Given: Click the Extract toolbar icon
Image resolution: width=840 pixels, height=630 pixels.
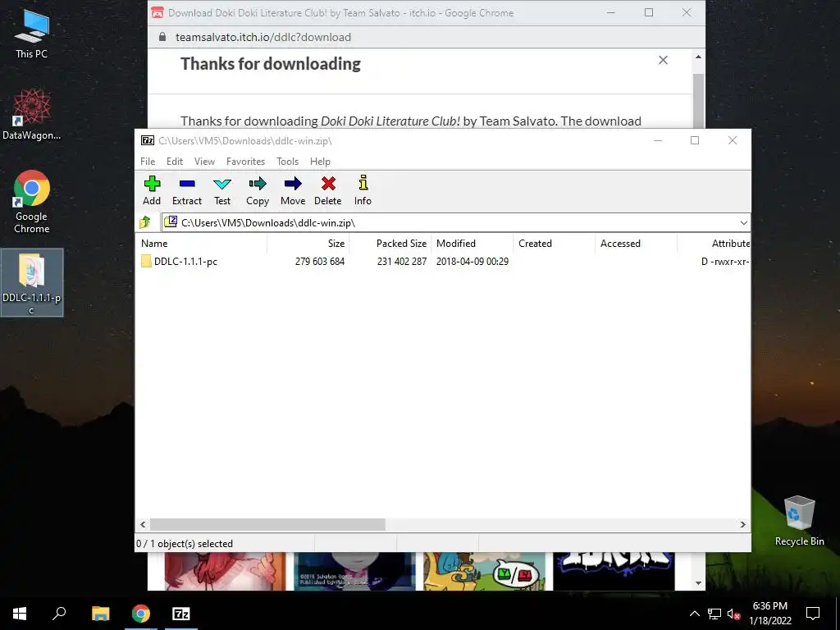Looking at the screenshot, I should (x=187, y=190).
